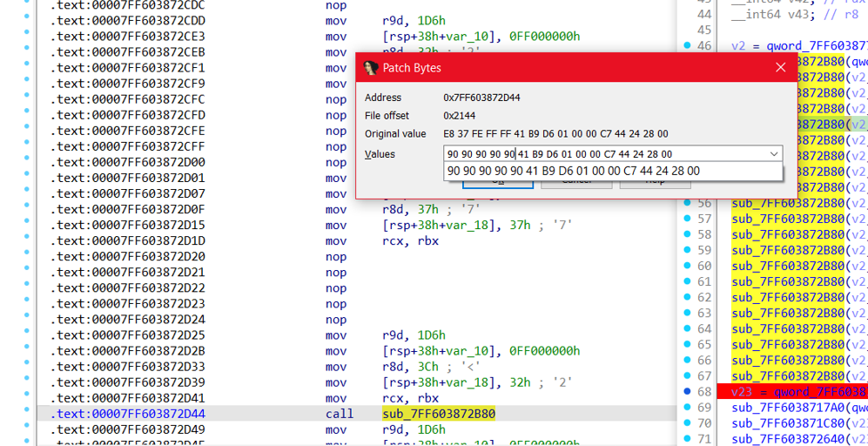Toggle breakpoint dot at address 00007FF603872D44
The height and width of the screenshot is (446, 868).
[27, 414]
